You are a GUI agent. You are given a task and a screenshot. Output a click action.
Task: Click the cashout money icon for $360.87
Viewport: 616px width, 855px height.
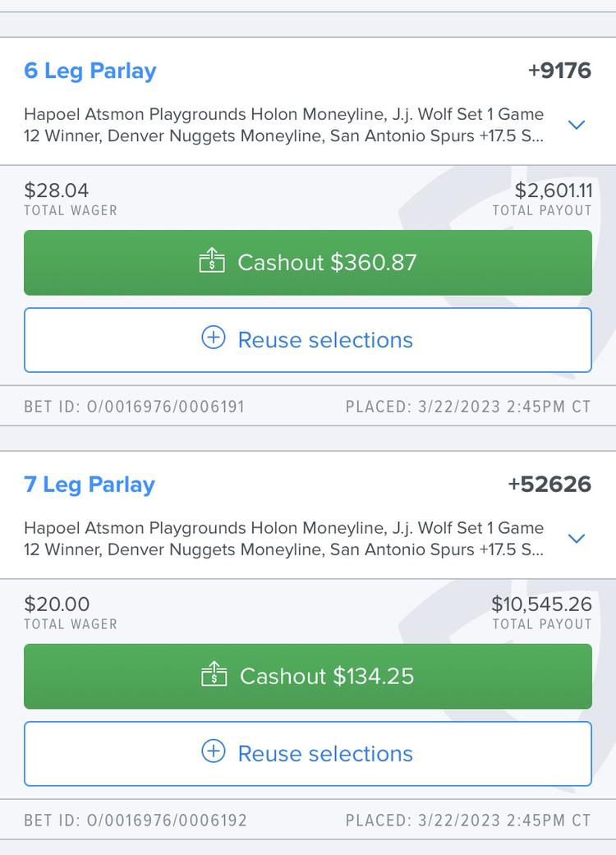(212, 260)
